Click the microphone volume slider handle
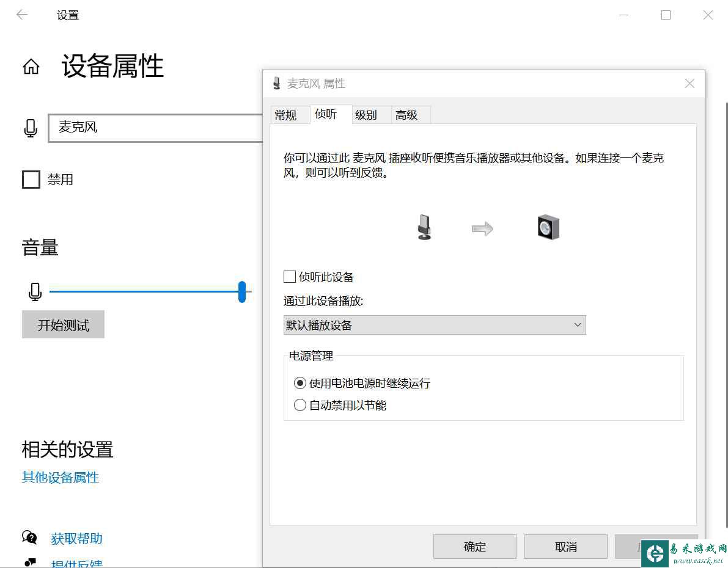 (x=242, y=292)
